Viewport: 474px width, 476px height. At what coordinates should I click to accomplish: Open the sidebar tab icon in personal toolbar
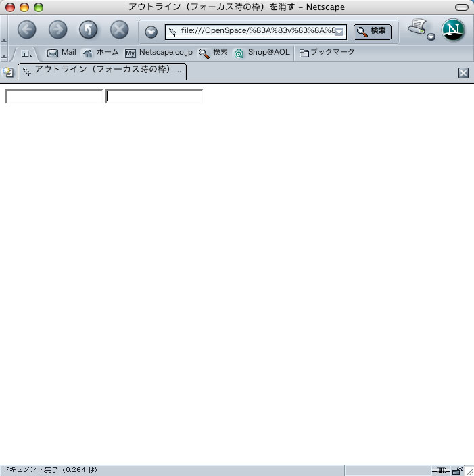click(x=26, y=54)
